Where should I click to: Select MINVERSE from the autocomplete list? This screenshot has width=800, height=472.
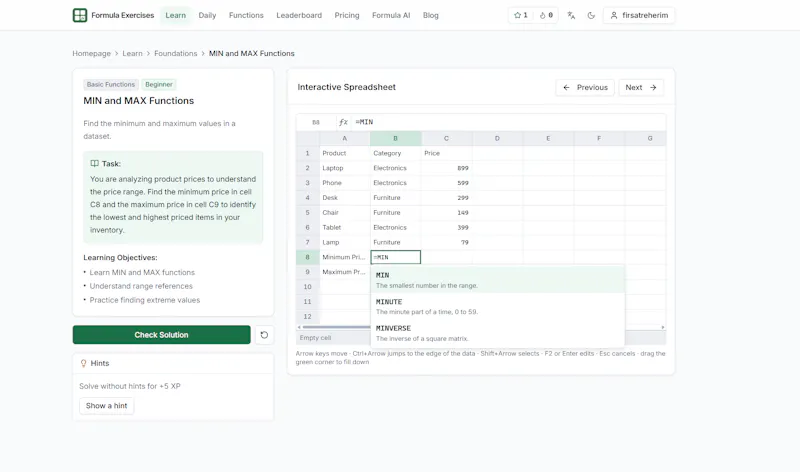click(497, 333)
